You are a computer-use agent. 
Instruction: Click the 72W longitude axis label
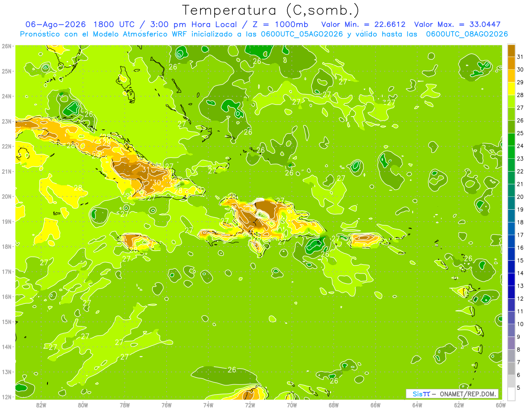pos(250,405)
